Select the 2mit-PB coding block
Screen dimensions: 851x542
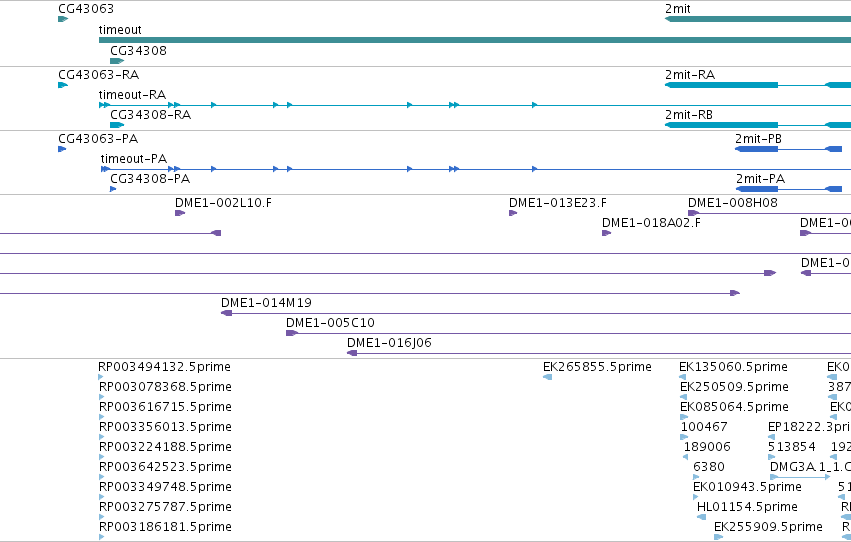[757, 149]
